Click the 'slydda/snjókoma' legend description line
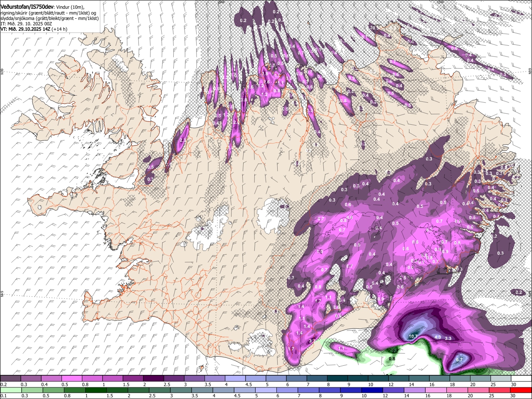 (x=49, y=19)
